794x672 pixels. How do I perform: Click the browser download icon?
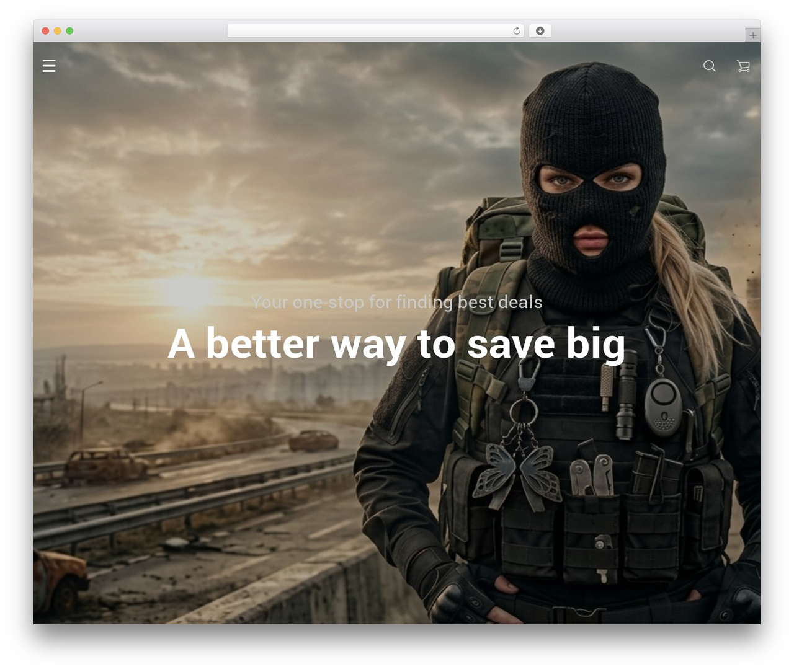coord(540,31)
